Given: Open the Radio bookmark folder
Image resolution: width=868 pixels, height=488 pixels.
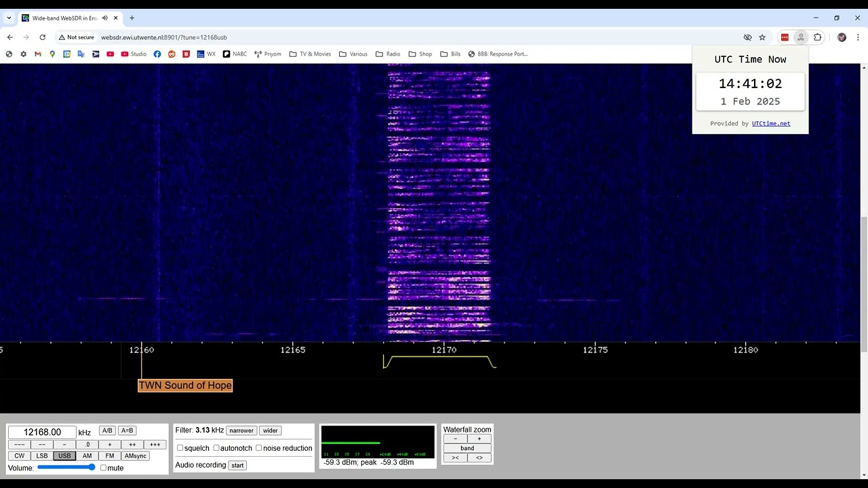Looking at the screenshot, I should [x=387, y=54].
